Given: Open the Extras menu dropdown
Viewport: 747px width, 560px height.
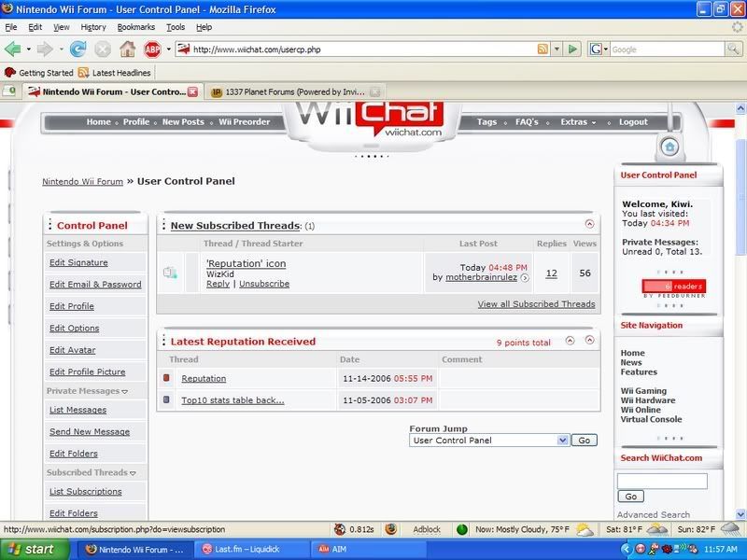Looking at the screenshot, I should 578,122.
